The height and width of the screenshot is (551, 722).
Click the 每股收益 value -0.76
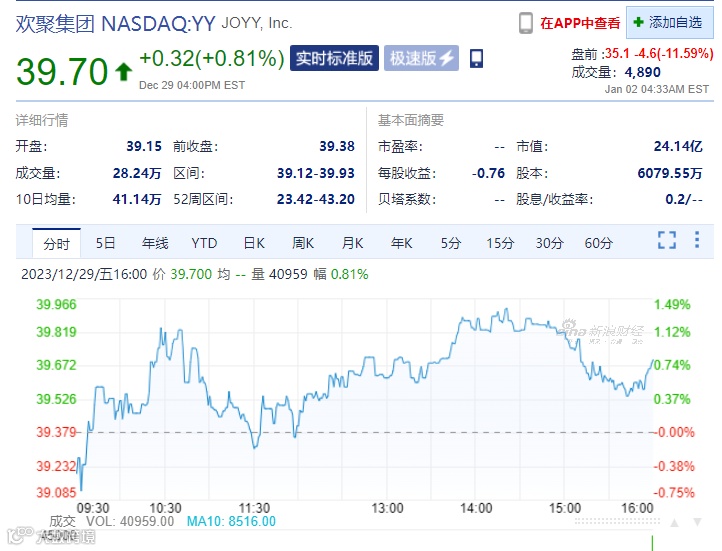point(488,173)
